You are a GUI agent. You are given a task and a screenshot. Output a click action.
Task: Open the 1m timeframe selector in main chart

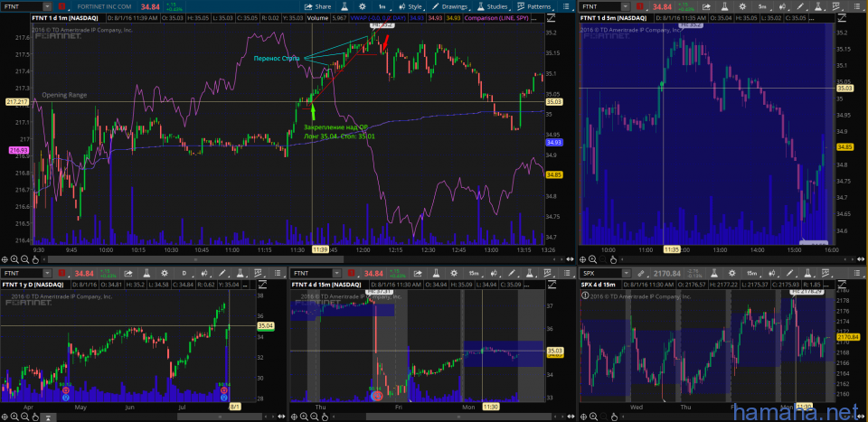tap(382, 6)
